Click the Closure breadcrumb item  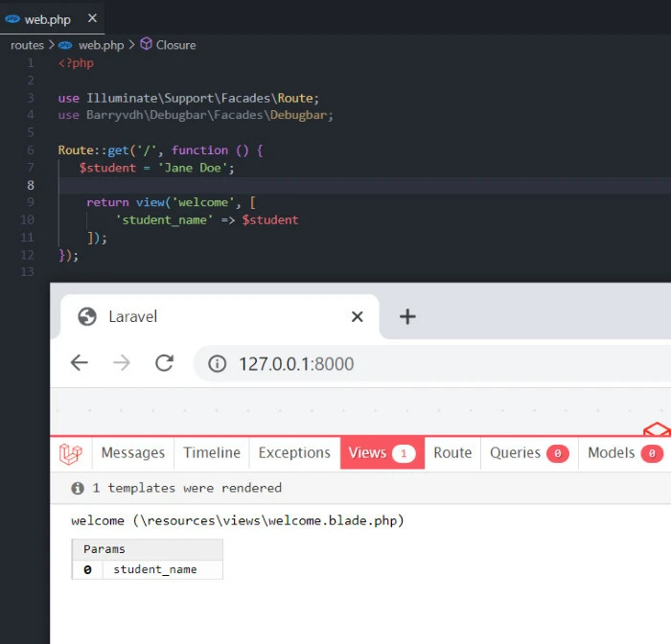tap(174, 45)
